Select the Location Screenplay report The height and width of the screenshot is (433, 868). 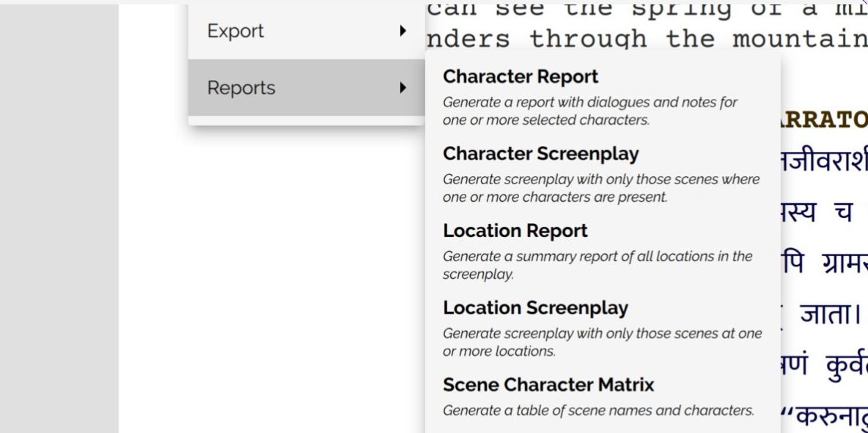(x=535, y=308)
